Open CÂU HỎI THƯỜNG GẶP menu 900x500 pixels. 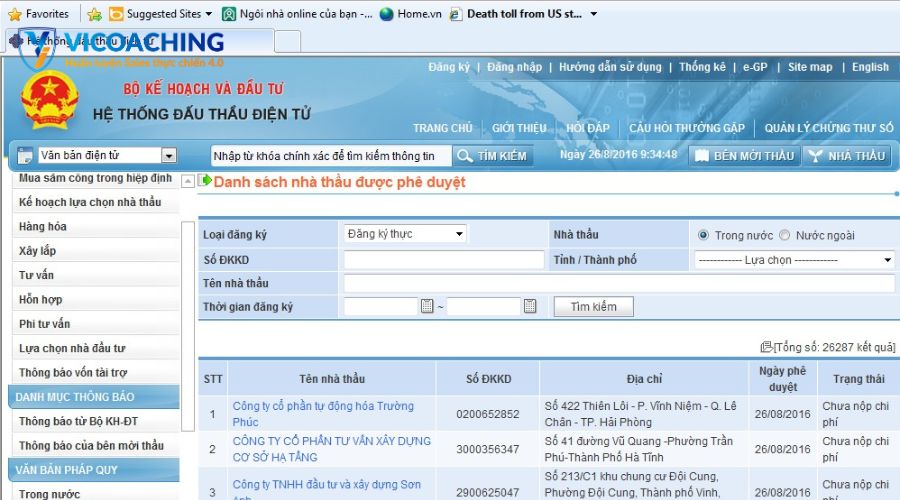686,128
